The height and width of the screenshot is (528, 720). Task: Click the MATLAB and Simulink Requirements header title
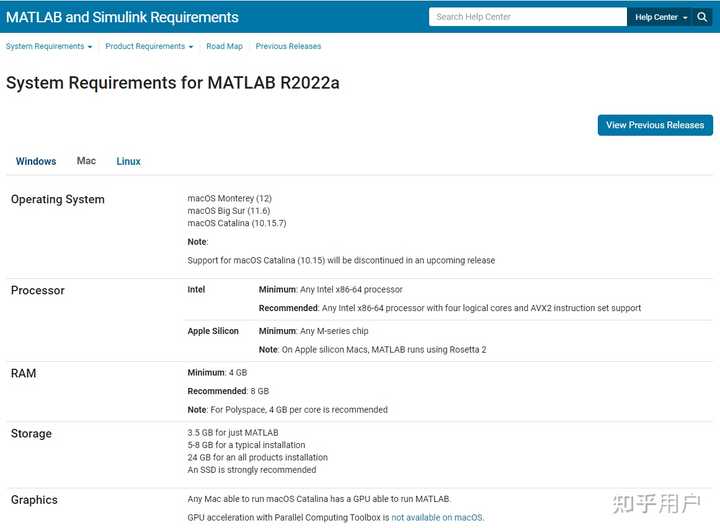pyautogui.click(x=122, y=17)
